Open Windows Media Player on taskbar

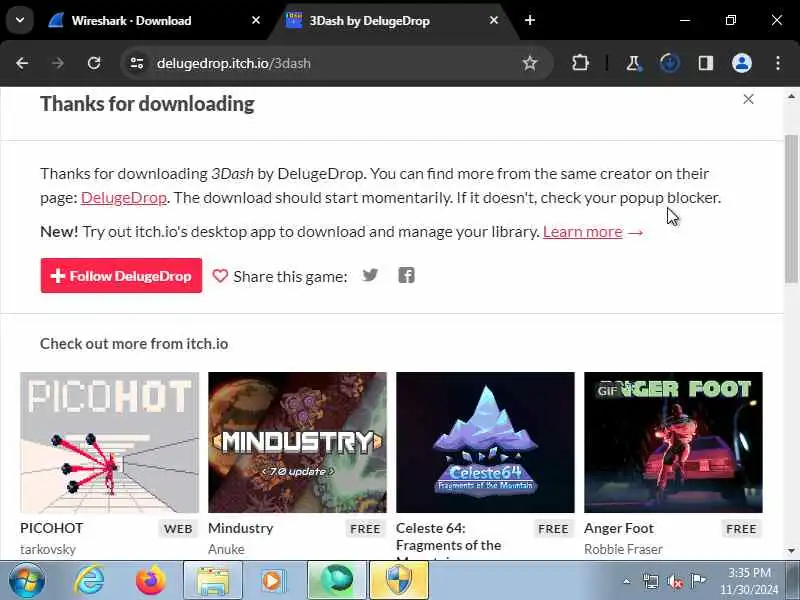[x=273, y=581]
